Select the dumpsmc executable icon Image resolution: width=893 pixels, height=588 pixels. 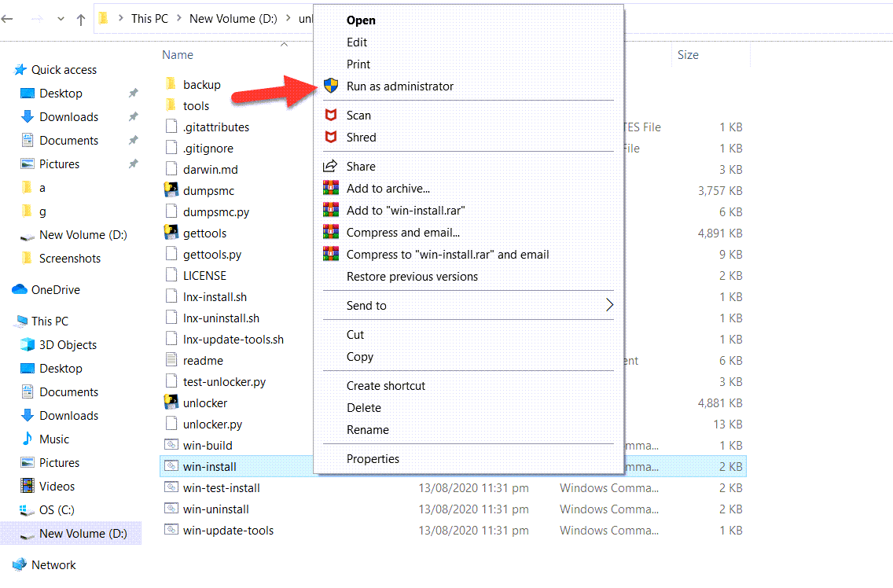(x=171, y=191)
